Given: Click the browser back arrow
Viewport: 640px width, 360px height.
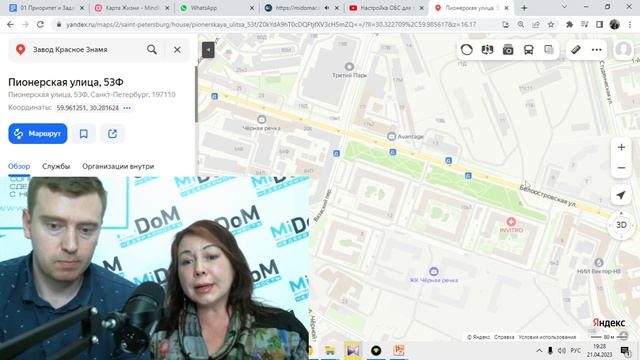Looking at the screenshot, I should pos(10,24).
